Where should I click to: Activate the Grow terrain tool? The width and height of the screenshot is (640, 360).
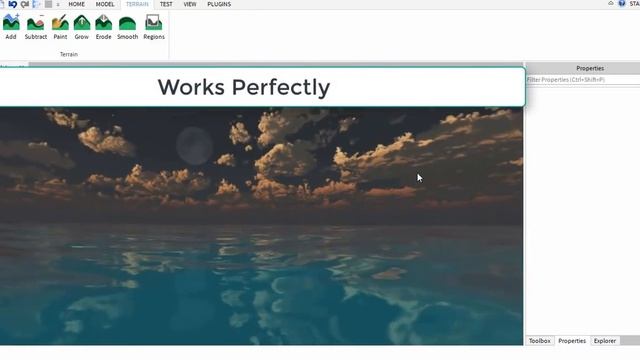pyautogui.click(x=82, y=27)
